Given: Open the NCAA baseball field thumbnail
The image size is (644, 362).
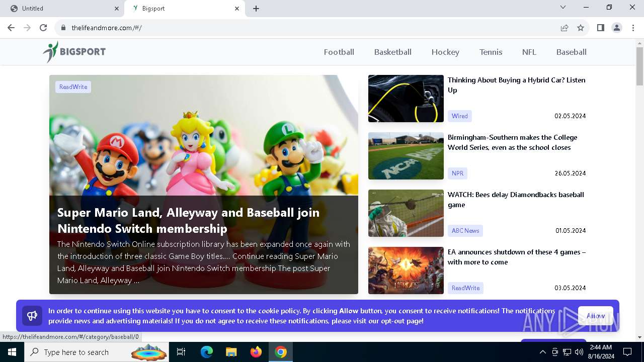Looking at the screenshot, I should pos(406,156).
